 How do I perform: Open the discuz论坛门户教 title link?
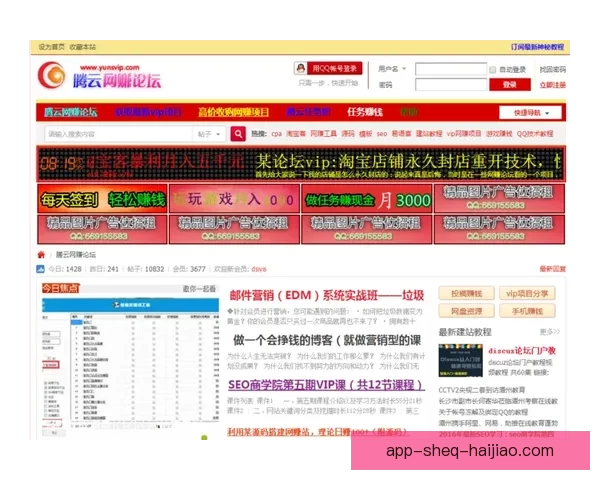(522, 351)
